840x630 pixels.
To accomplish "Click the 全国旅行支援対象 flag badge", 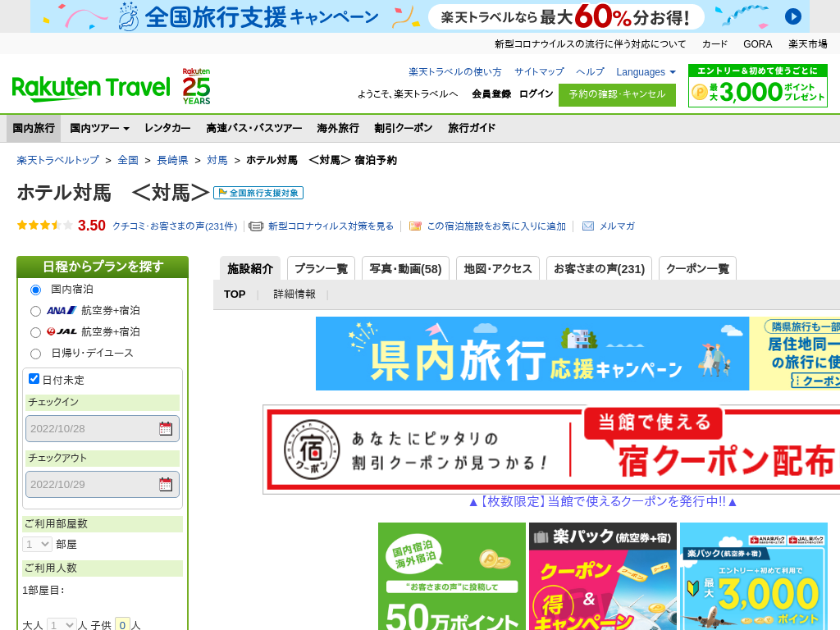I will click(258, 193).
